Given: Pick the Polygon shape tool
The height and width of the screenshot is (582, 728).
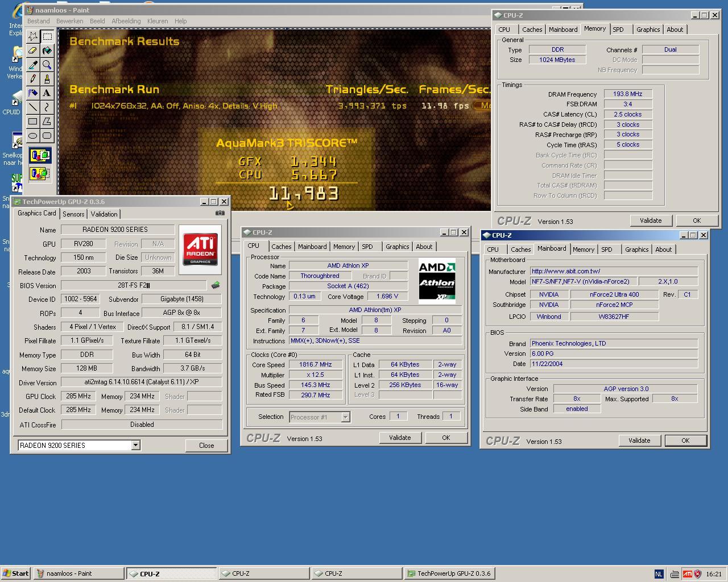Looking at the screenshot, I should click(x=47, y=121).
